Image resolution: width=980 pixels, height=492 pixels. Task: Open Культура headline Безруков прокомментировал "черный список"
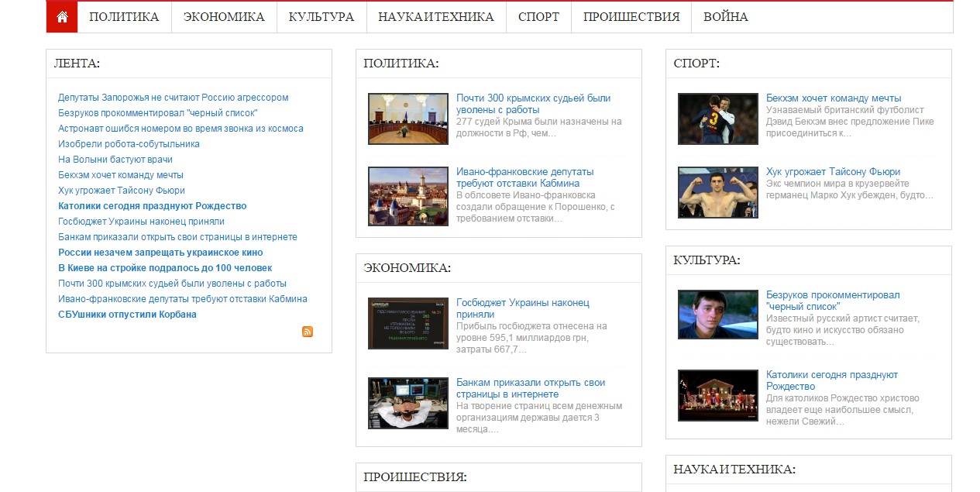pos(833,301)
